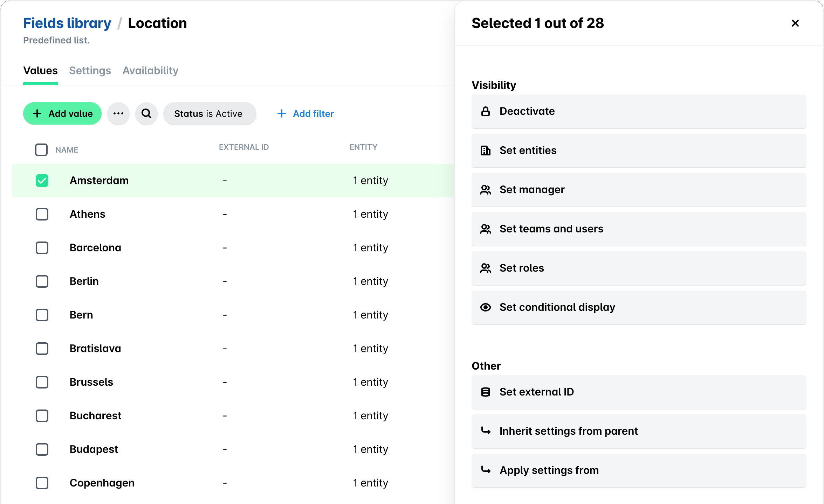The width and height of the screenshot is (824, 504).
Task: Click Athens row's 1 entity cell
Action: click(371, 214)
